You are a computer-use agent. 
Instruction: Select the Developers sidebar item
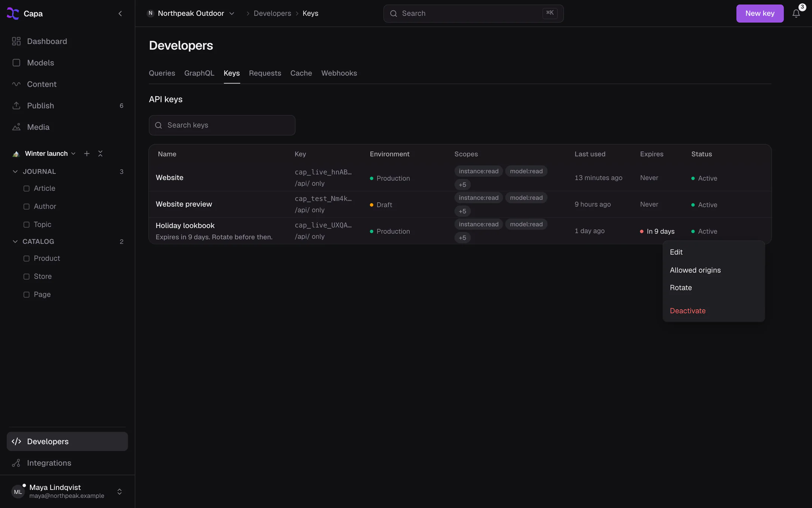click(68, 441)
